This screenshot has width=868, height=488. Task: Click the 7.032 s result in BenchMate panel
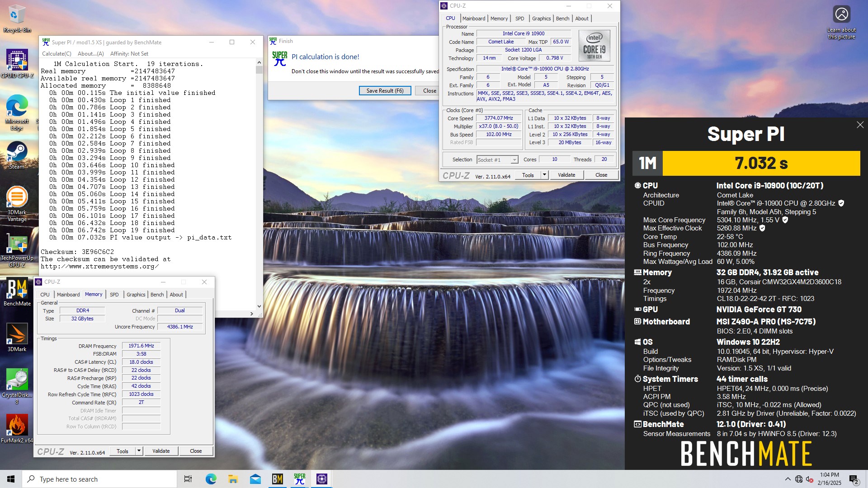point(761,163)
